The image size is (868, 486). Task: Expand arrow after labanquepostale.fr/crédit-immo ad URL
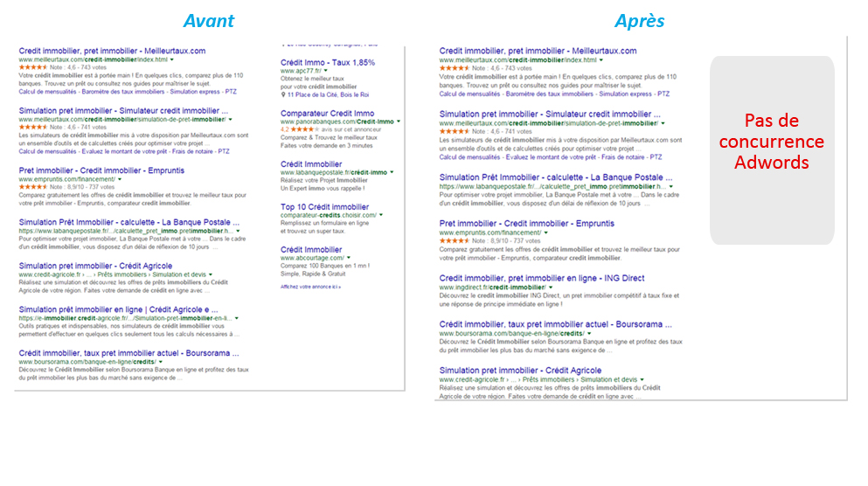392,173
